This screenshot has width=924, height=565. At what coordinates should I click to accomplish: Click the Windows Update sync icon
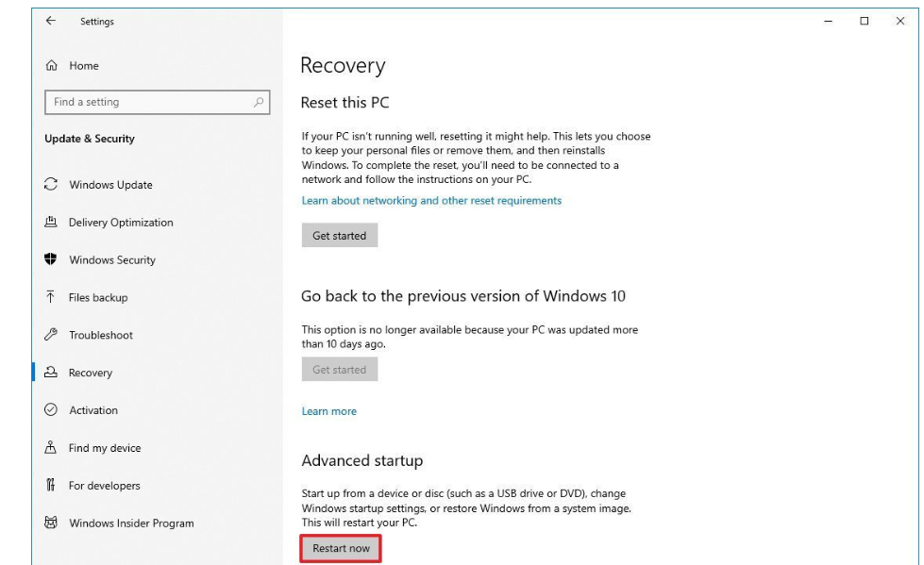click(x=51, y=185)
